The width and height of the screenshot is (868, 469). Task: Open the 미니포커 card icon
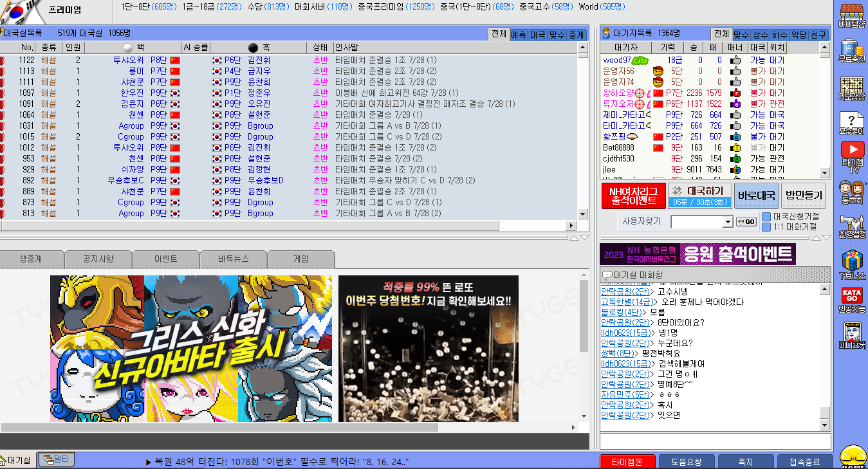click(852, 336)
